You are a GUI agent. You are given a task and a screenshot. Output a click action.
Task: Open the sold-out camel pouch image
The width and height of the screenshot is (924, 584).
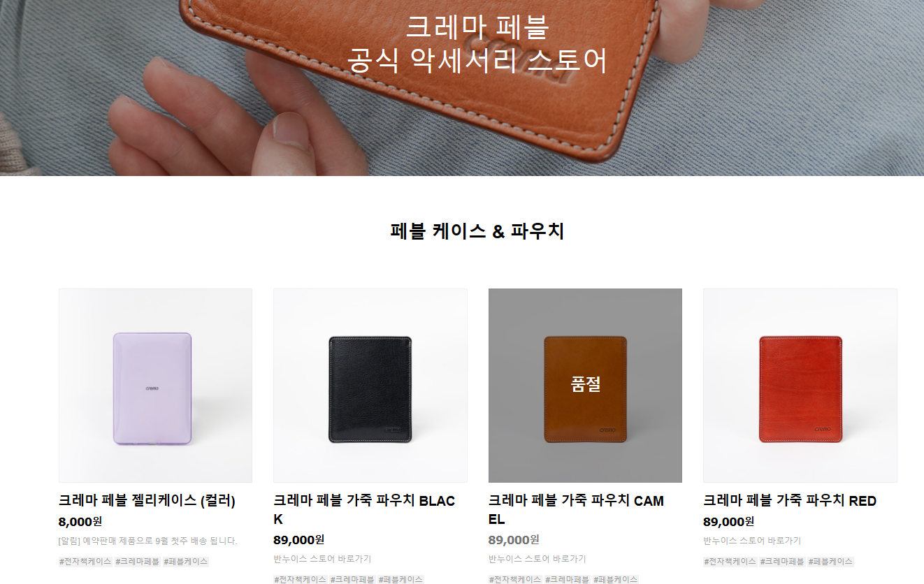(585, 386)
